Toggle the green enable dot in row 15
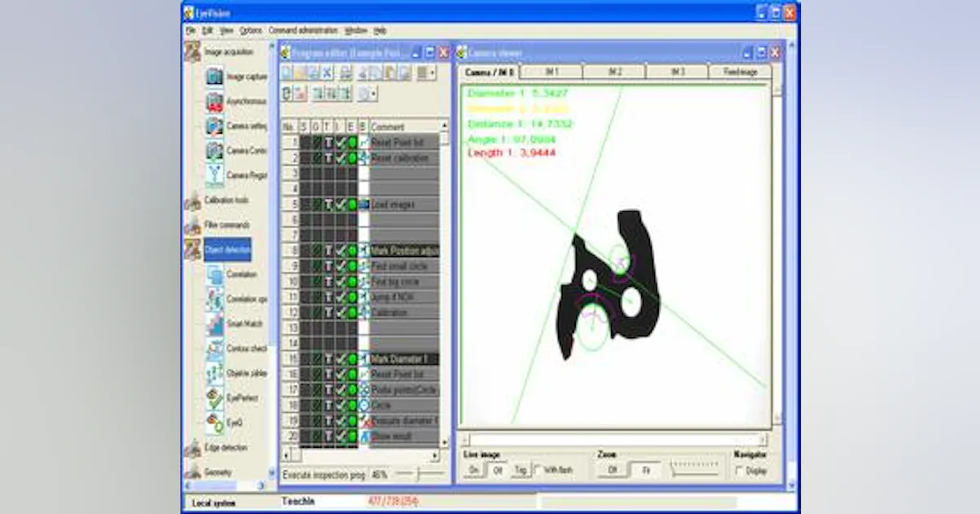Viewport: 980px width, 514px height. click(352, 359)
